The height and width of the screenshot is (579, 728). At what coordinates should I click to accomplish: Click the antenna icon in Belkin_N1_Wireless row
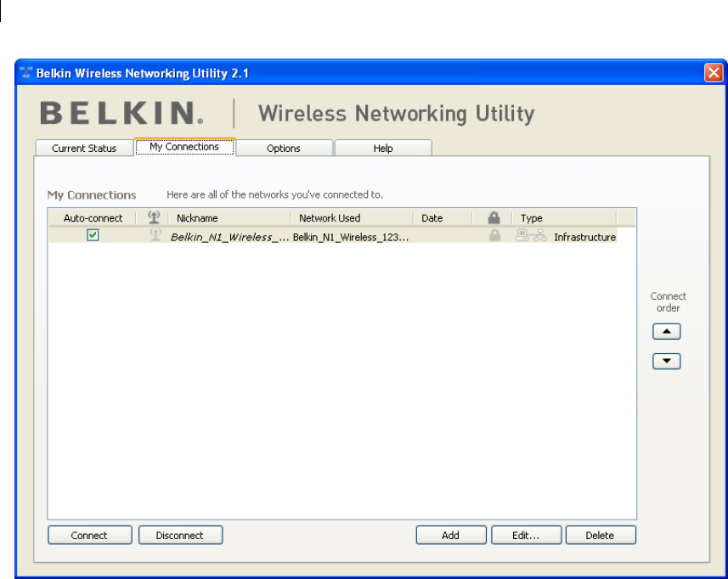155,235
